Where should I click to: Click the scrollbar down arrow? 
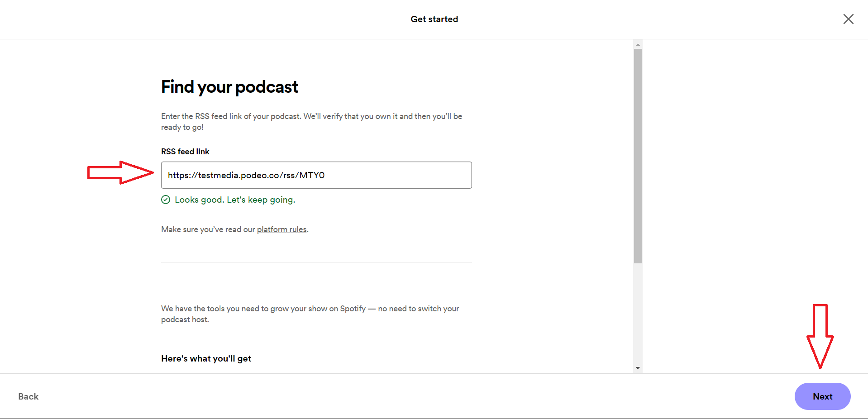coord(638,368)
